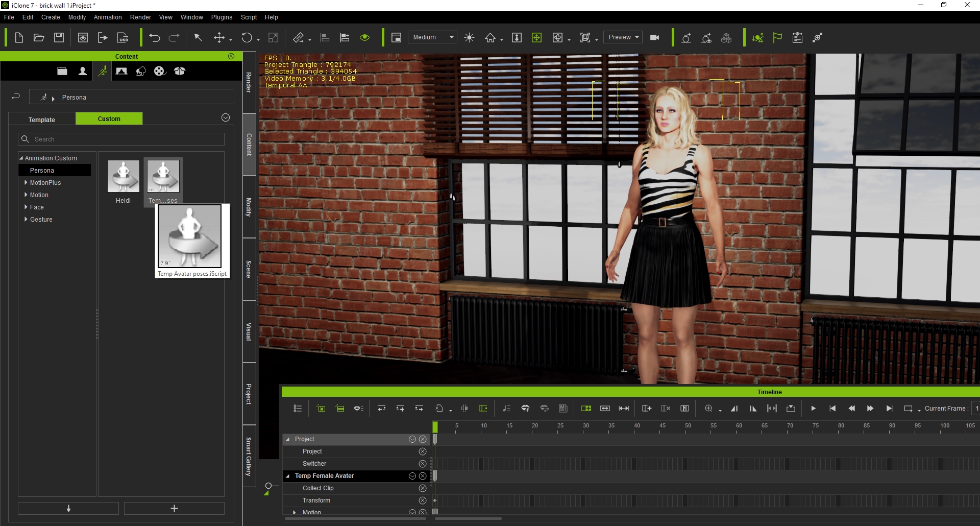The height and width of the screenshot is (526, 980).
Task: Step to the previous frame
Action: click(x=851, y=409)
